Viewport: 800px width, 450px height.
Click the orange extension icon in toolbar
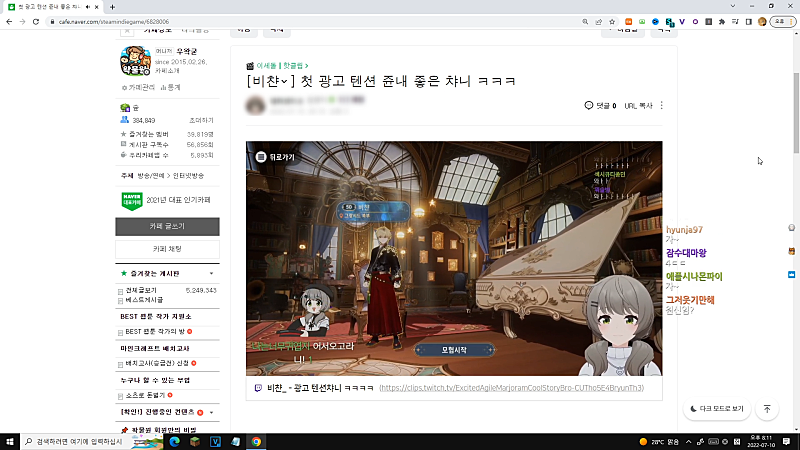tap(629, 22)
